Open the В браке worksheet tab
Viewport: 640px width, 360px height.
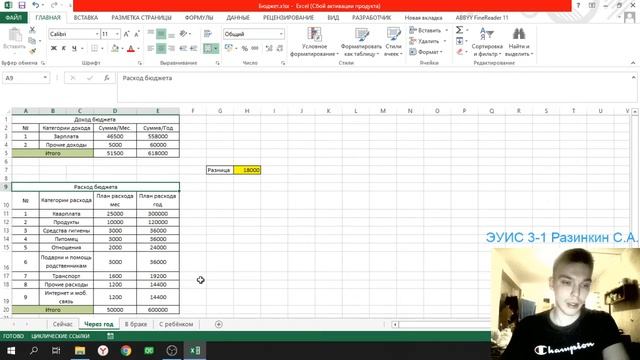136,324
